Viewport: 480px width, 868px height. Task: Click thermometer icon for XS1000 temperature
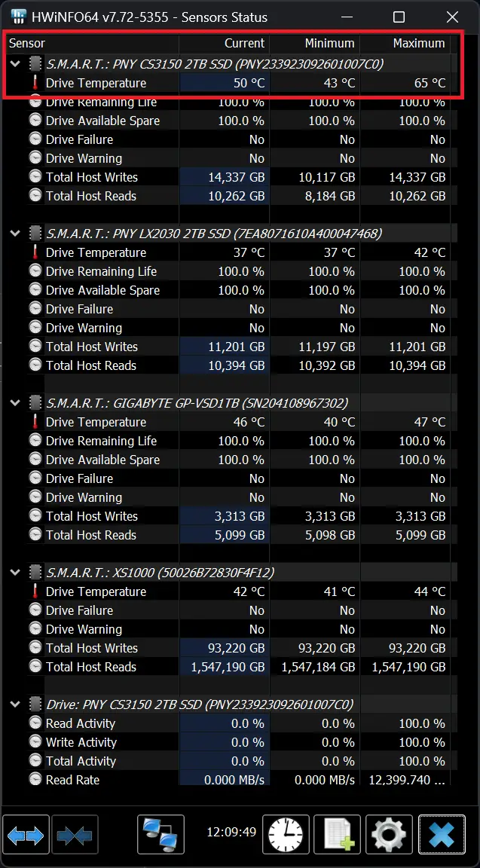click(35, 591)
